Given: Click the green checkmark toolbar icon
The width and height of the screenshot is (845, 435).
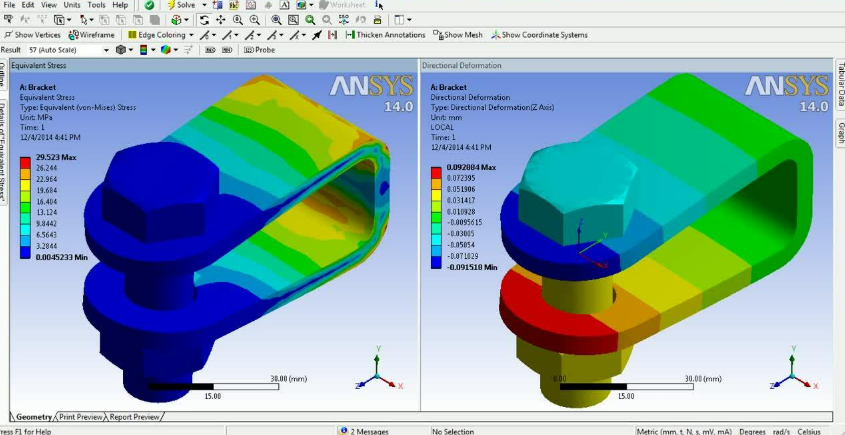Looking at the screenshot, I should (x=149, y=5).
